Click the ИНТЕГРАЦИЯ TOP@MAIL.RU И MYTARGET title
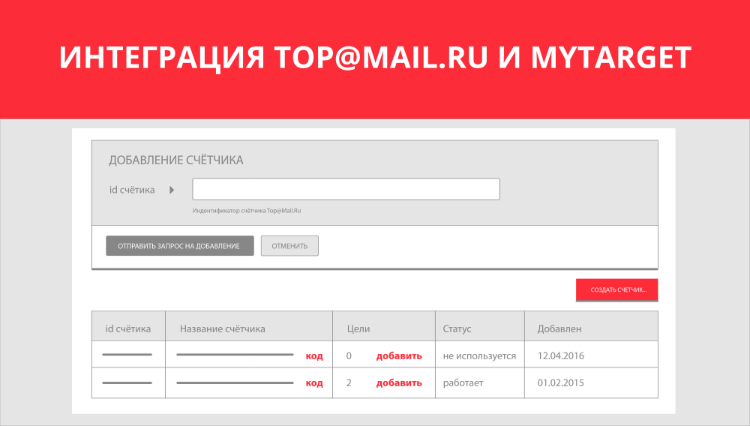The image size is (750, 426). pos(375,57)
